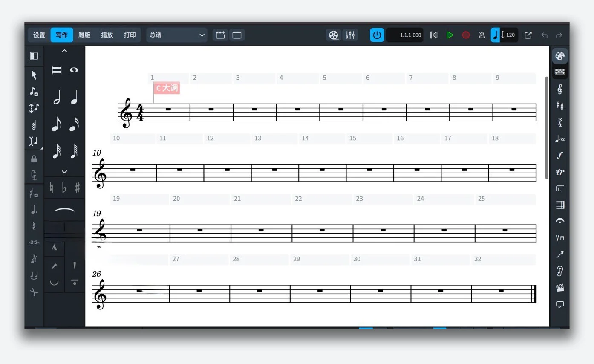Select the Clefs panel icon
The width and height of the screenshot is (594, 364).
pyautogui.click(x=559, y=89)
